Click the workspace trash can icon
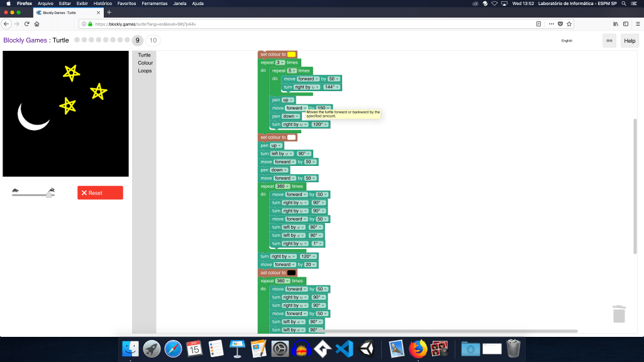Viewport: 644px width, 362px height. click(619, 314)
